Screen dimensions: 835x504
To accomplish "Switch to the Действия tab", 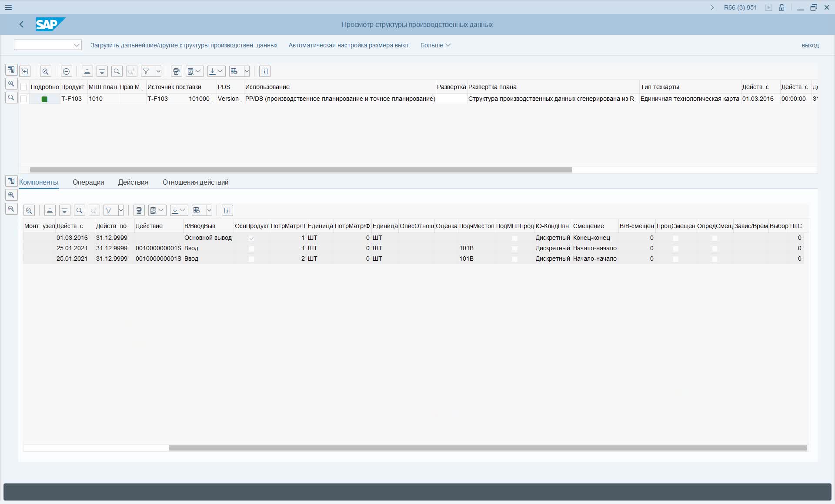I will click(x=133, y=182).
